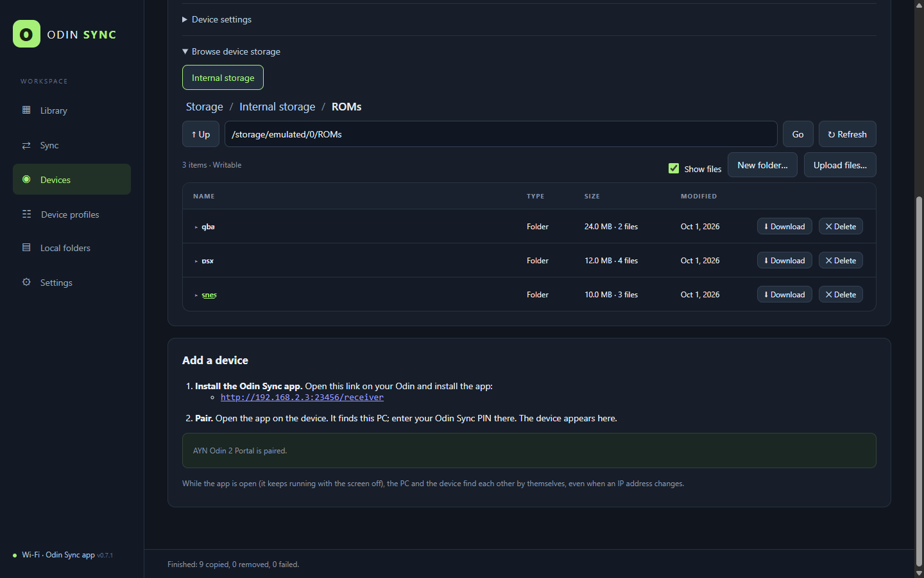Download the snes folder
Image resolution: width=924 pixels, height=578 pixels.
(785, 294)
